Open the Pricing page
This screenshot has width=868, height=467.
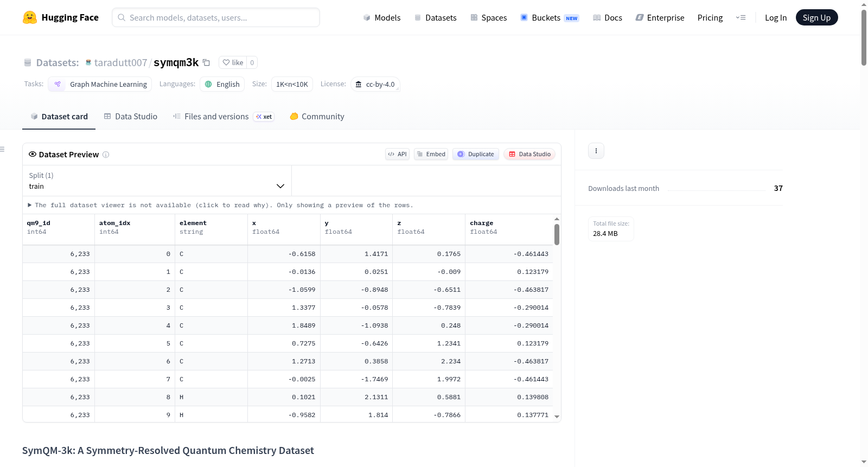tap(710, 17)
